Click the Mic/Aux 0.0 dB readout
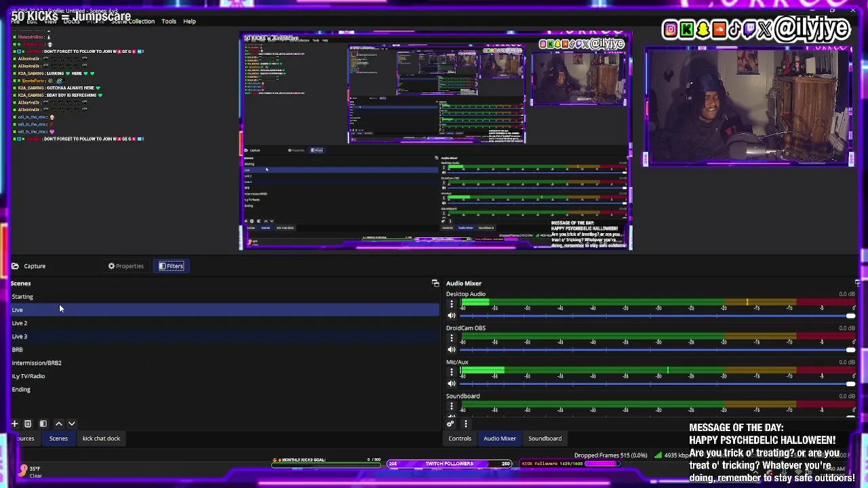This screenshot has height=488, width=868. pyautogui.click(x=847, y=362)
